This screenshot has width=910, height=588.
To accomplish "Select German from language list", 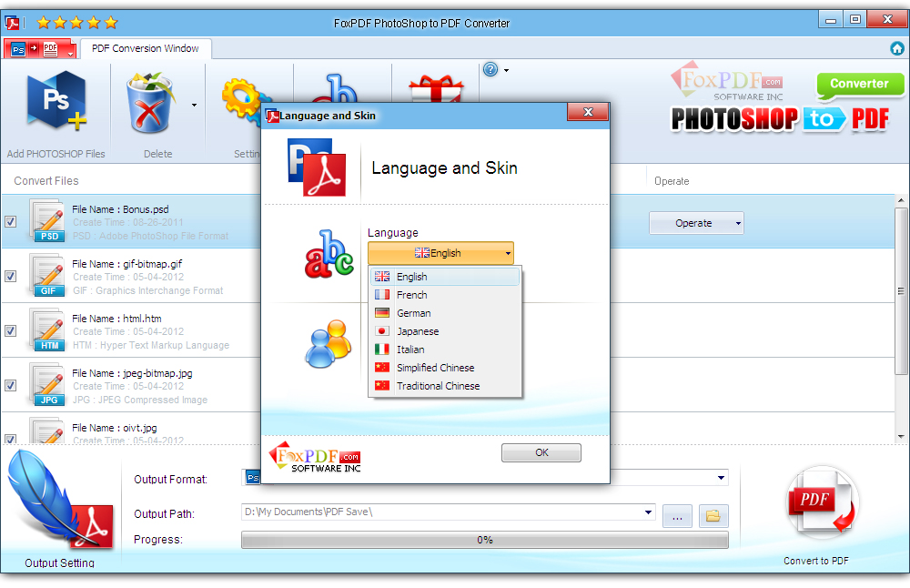I will (445, 313).
